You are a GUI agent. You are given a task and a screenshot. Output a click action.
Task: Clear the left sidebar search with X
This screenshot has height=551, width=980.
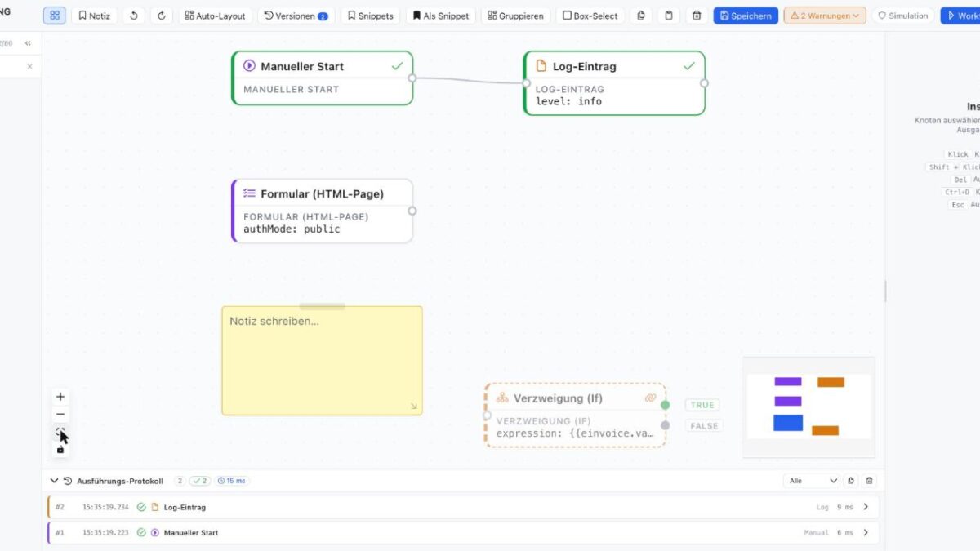click(30, 67)
